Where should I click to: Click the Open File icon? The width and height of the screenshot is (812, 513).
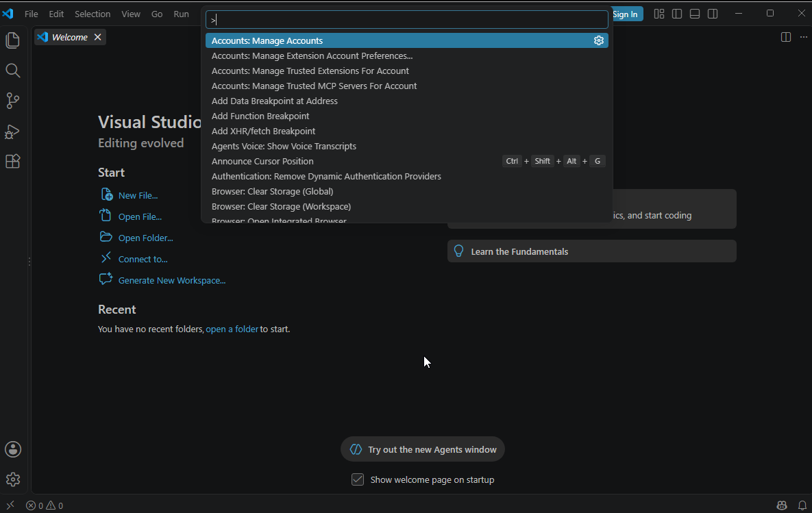tap(106, 215)
